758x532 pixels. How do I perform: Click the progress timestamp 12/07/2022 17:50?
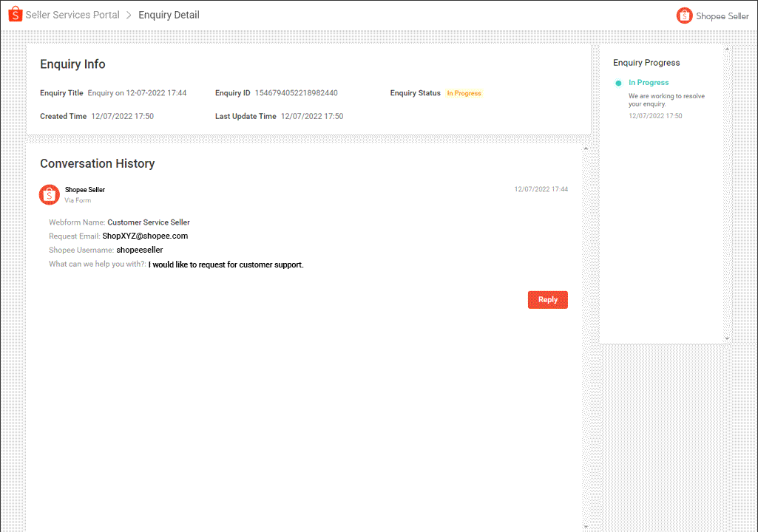pos(655,116)
